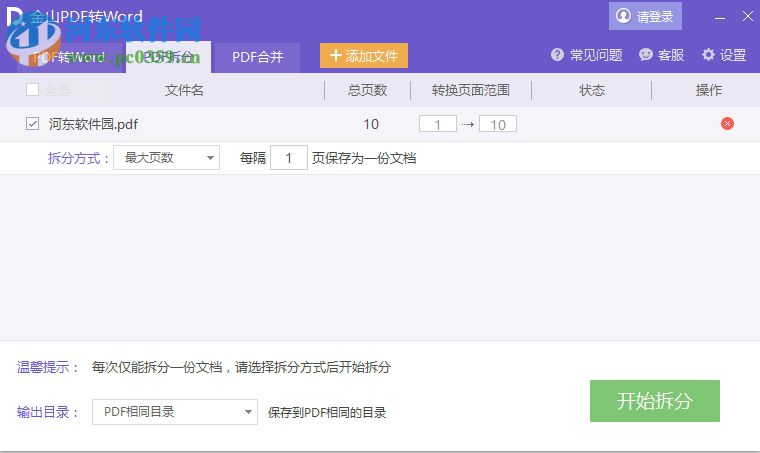This screenshot has height=453, width=760.
Task: Switch to PDF合并 tab
Action: tap(257, 57)
